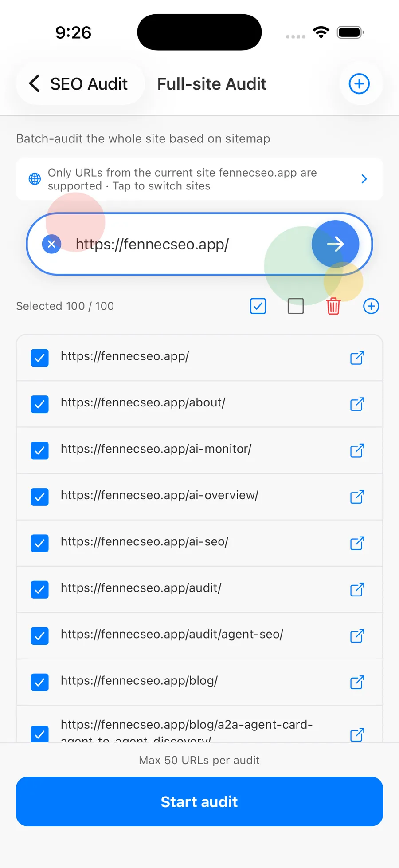Submit URL with the arrow button
The height and width of the screenshot is (868, 399).
point(335,244)
